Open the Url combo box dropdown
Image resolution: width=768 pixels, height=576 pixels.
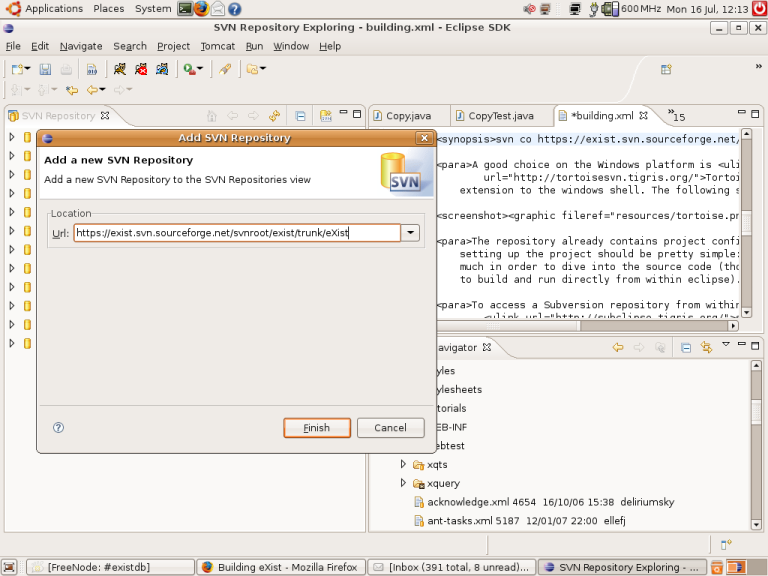[410, 233]
